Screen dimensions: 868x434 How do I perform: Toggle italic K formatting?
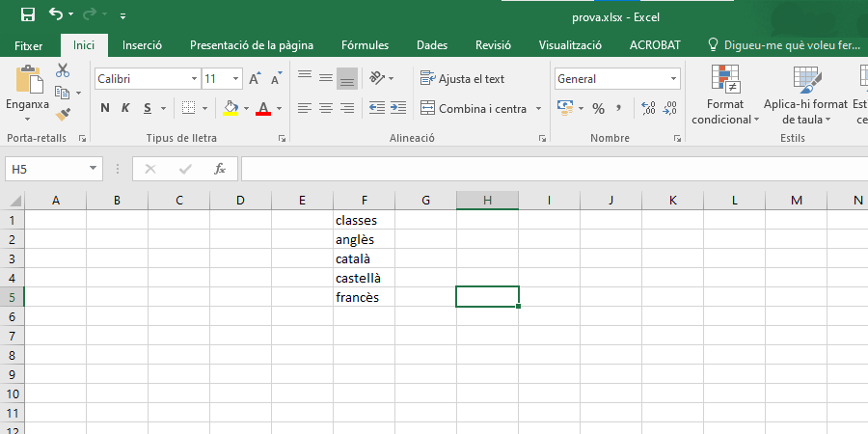click(126, 108)
